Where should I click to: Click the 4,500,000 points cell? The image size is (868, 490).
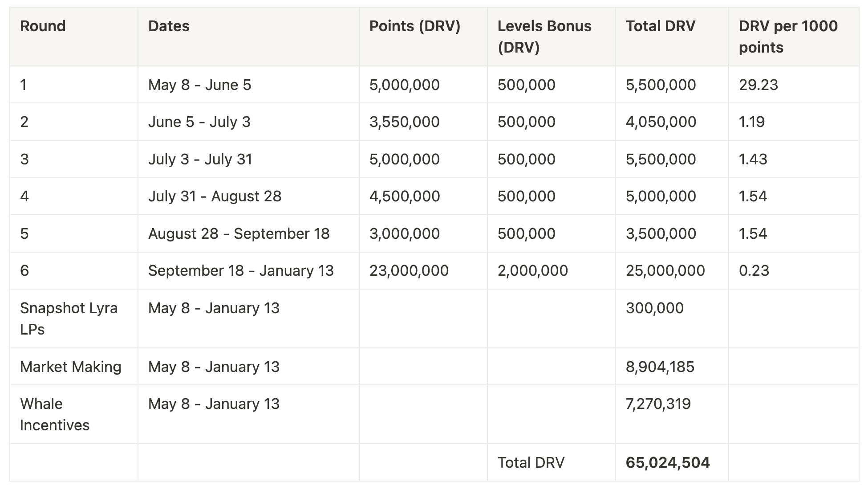tap(405, 196)
